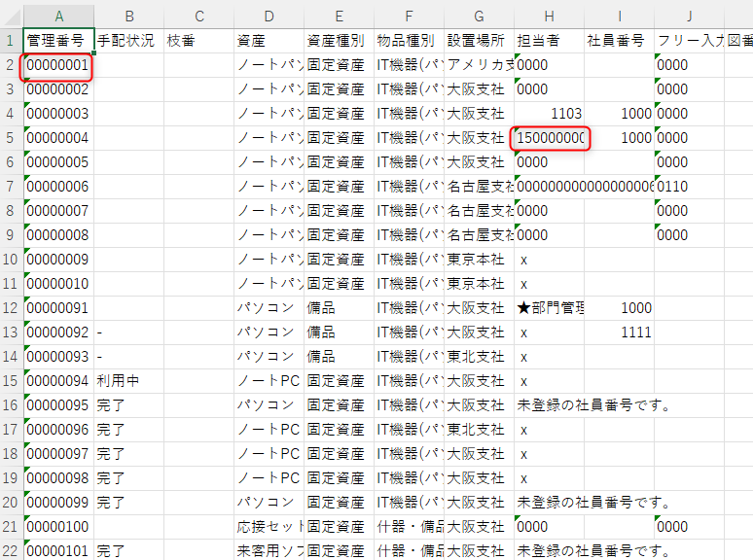Image resolution: width=753 pixels, height=560 pixels.
Task: Select column D header
Action: 269,17
